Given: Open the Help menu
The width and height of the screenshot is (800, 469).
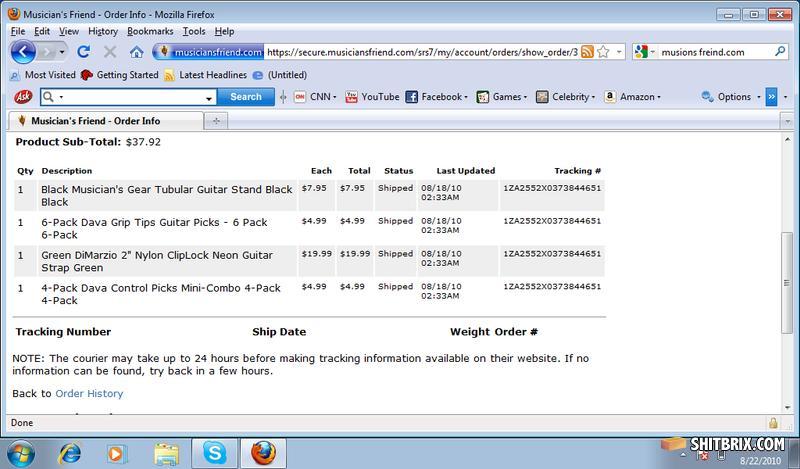Looking at the screenshot, I should click(224, 31).
